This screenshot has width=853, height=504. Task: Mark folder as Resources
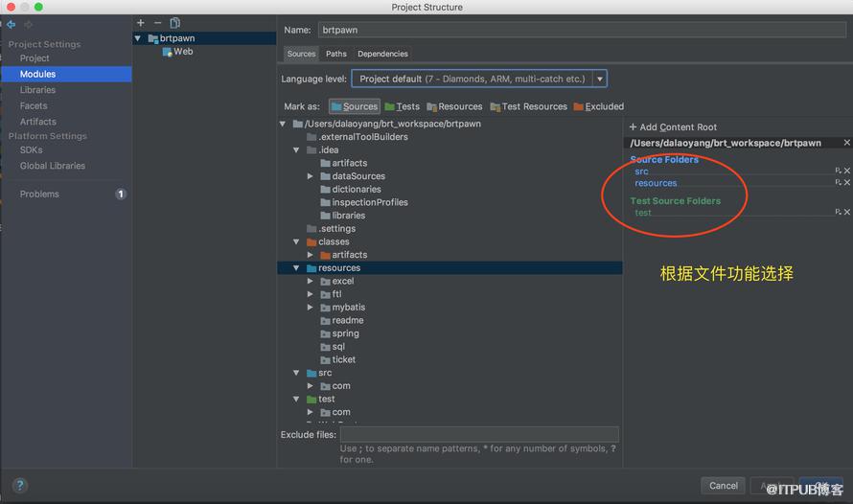coord(454,106)
